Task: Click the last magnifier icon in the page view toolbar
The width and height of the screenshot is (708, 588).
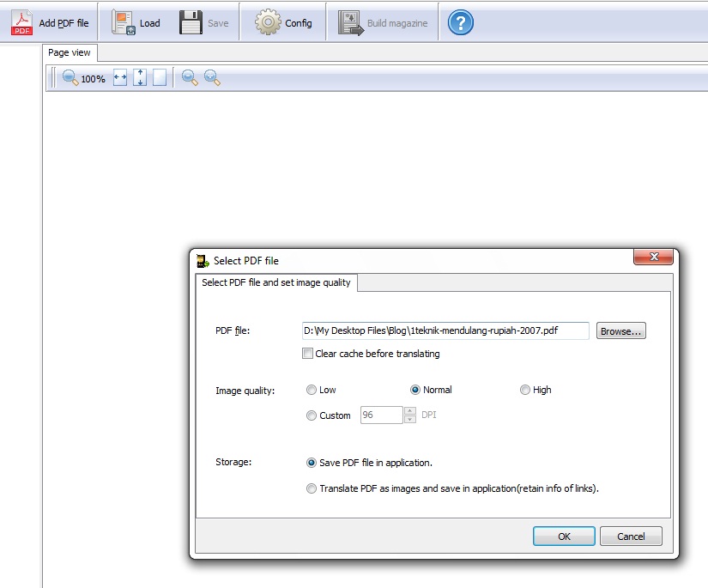Action: (212, 77)
